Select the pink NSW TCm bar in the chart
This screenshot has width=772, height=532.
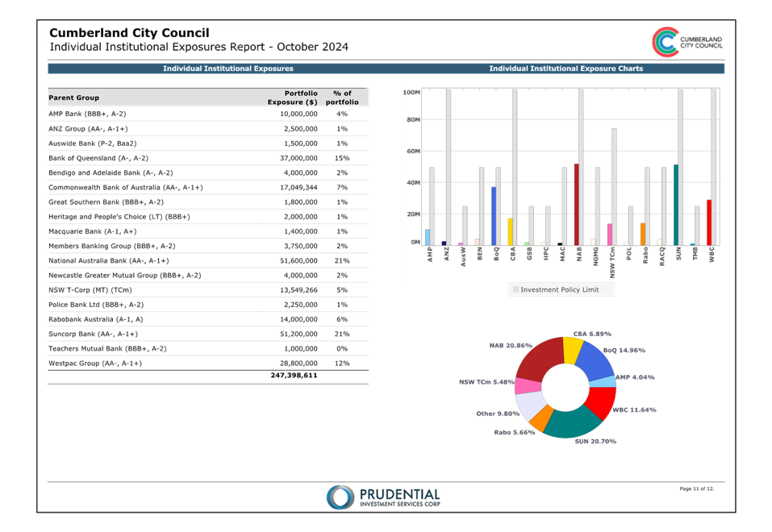pyautogui.click(x=610, y=235)
